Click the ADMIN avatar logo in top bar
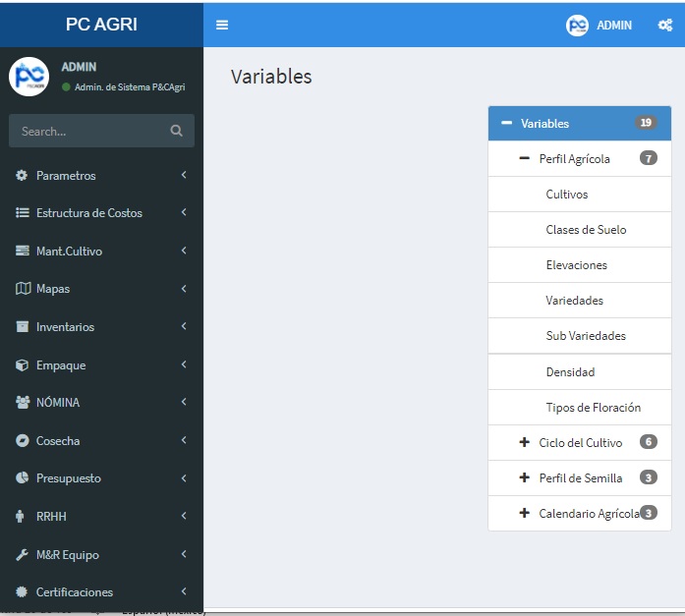The height and width of the screenshot is (616, 685). (x=578, y=26)
